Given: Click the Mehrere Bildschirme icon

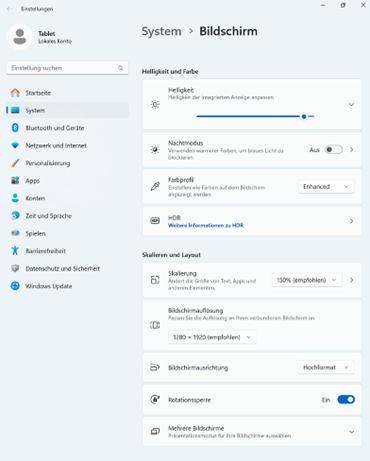Looking at the screenshot, I should click(x=155, y=431).
